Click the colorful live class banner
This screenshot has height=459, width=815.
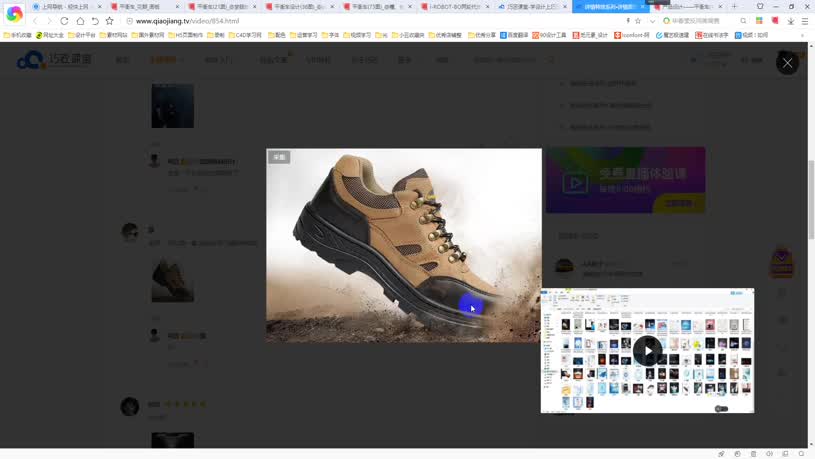tap(625, 180)
